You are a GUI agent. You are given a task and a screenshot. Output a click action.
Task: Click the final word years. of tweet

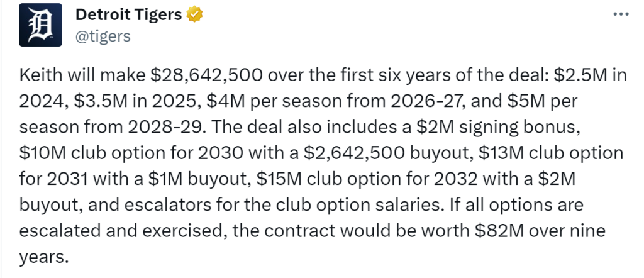(43, 257)
